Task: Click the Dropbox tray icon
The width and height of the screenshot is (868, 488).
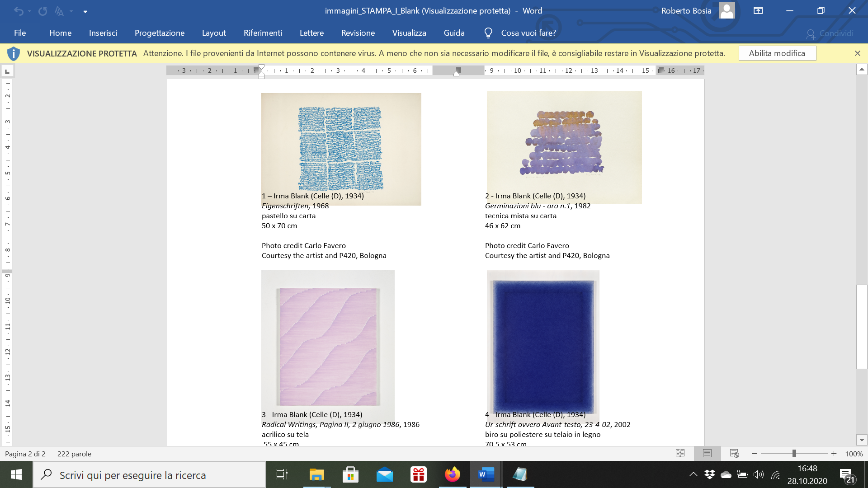Action: (x=710, y=474)
